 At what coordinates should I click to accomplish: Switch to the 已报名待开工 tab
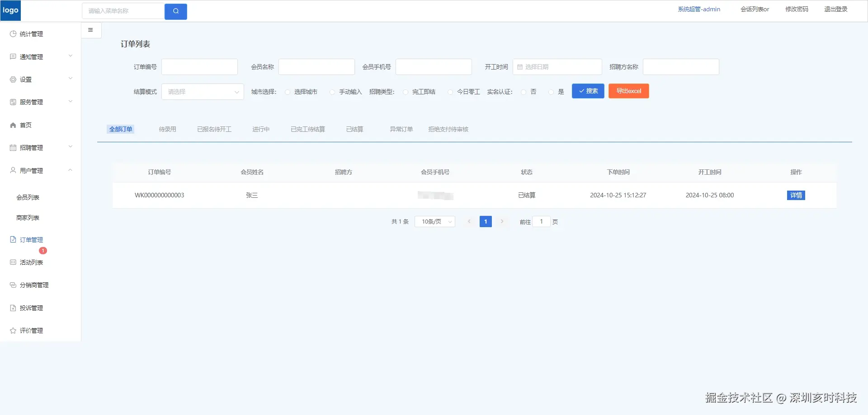[x=214, y=129]
